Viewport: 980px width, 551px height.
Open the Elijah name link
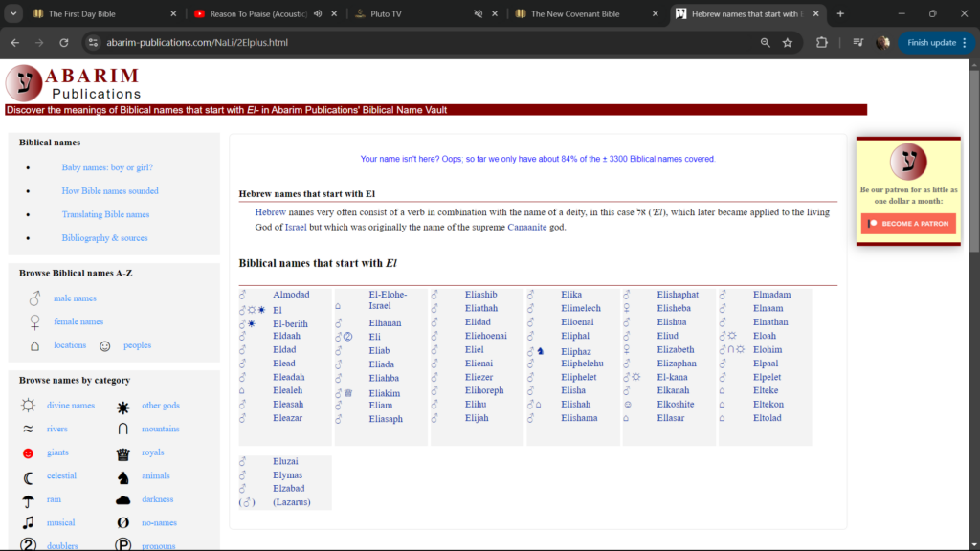(477, 418)
